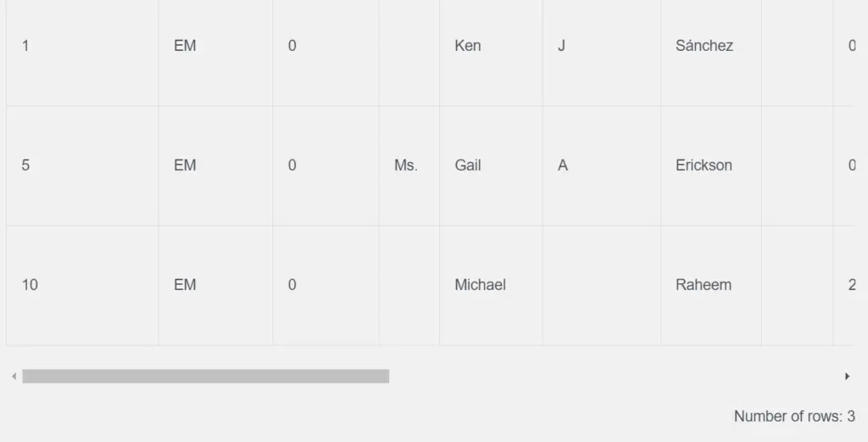Viewport: 868px width, 442px height.
Task: Select the cell containing Ken
Action: click(491, 46)
